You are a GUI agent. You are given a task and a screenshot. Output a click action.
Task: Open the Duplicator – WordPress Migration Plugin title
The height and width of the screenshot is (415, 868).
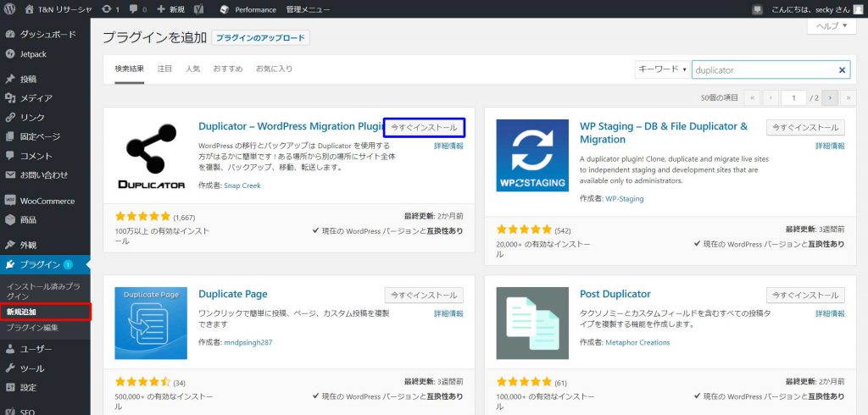(292, 126)
